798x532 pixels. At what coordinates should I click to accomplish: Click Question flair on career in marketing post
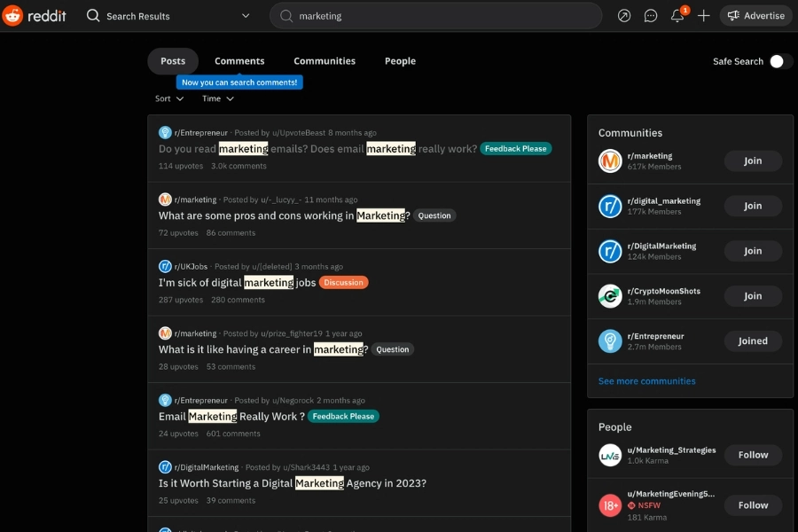[393, 349]
